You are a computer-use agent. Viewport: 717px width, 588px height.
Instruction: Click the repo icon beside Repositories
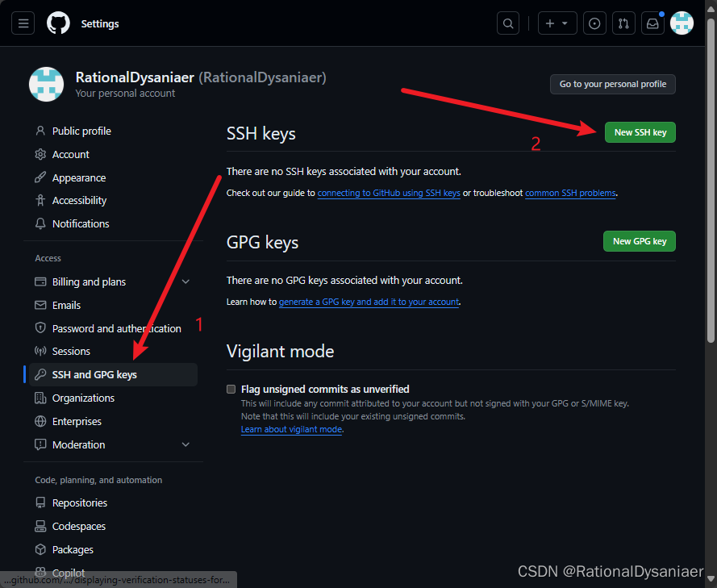click(40, 503)
